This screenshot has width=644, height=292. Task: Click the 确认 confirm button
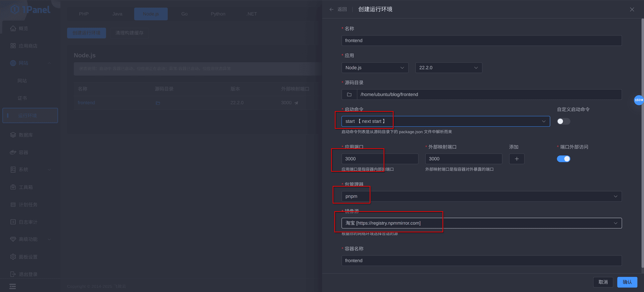click(x=627, y=282)
